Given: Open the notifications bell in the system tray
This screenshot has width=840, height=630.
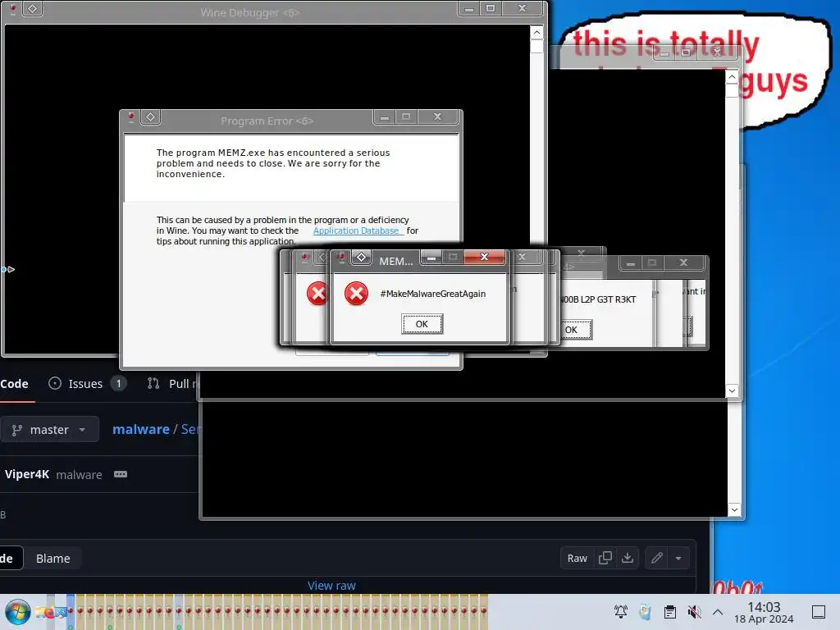Looking at the screenshot, I should pyautogui.click(x=621, y=612).
